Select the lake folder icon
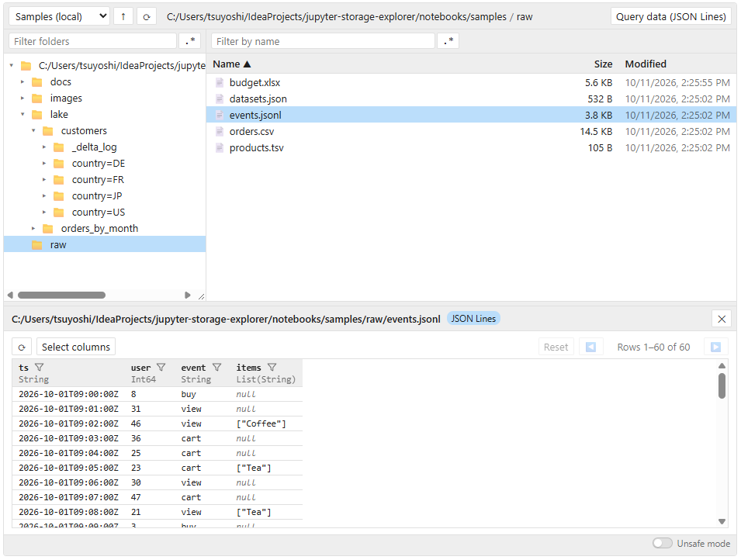The height and width of the screenshot is (560, 741). (x=37, y=114)
